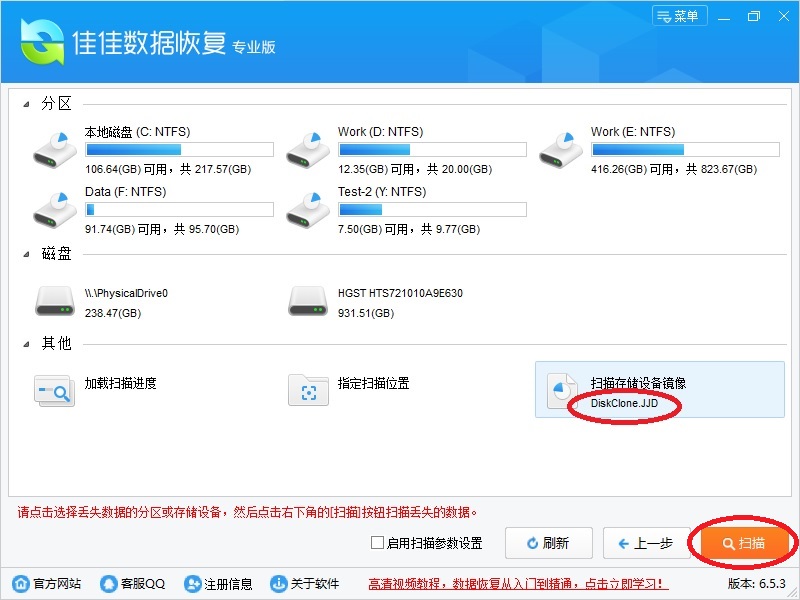Screen dimensions: 800x600
Task: Open the 高清视频教程 tutorial link
Action: pyautogui.click(x=518, y=584)
